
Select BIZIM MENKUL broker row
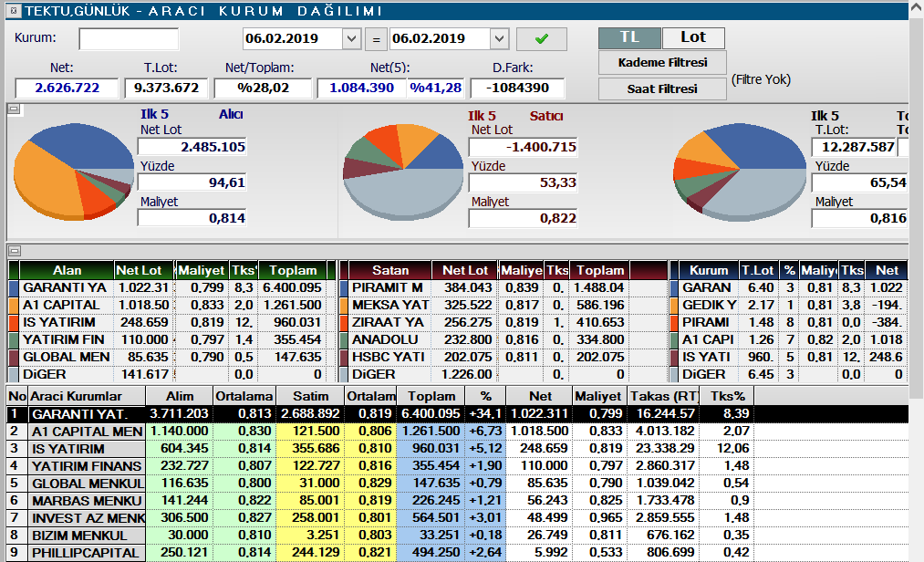457,536
